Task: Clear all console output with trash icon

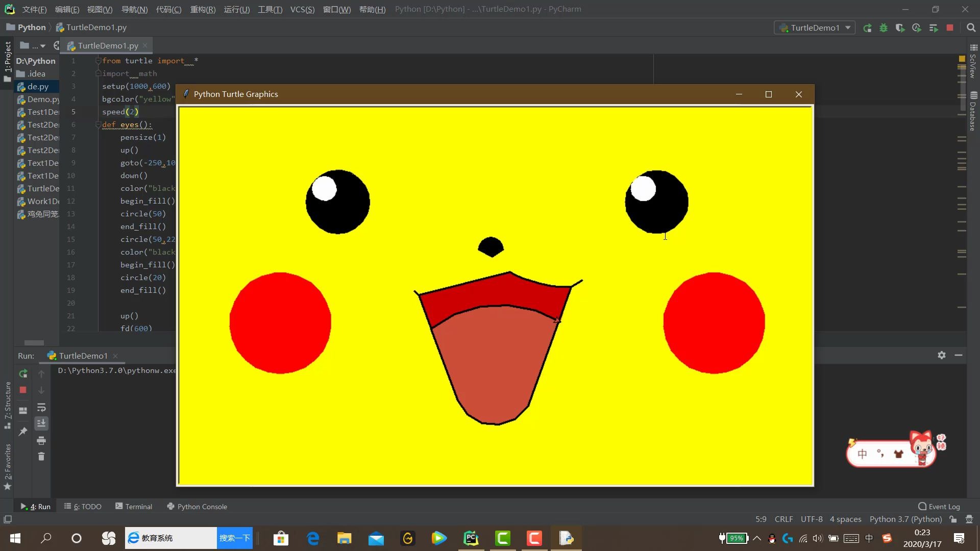Action: pyautogui.click(x=41, y=457)
